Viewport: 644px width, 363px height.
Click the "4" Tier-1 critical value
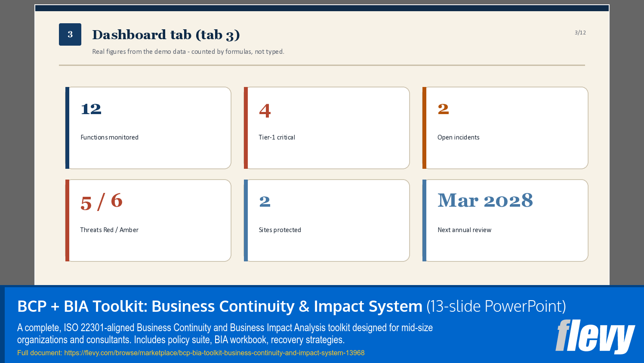click(x=265, y=111)
